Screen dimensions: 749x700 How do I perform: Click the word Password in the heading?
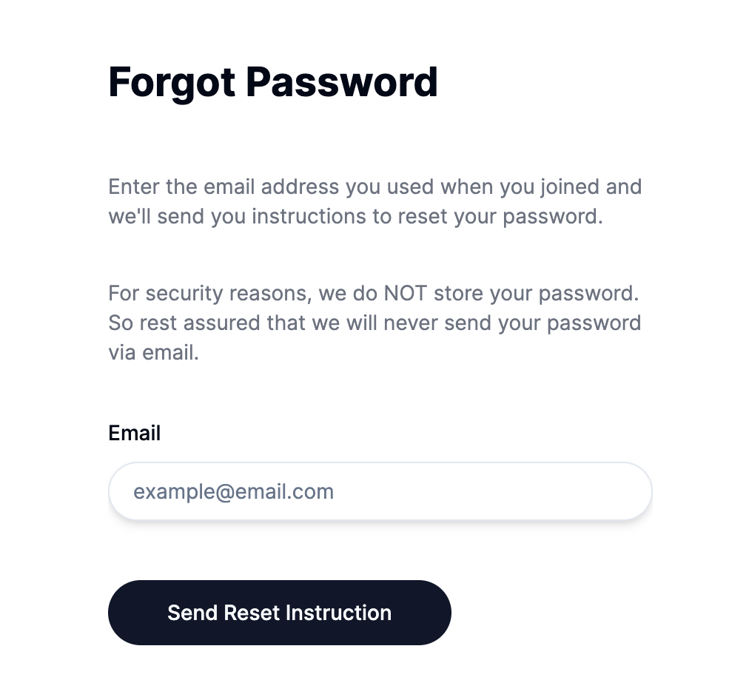[341, 81]
